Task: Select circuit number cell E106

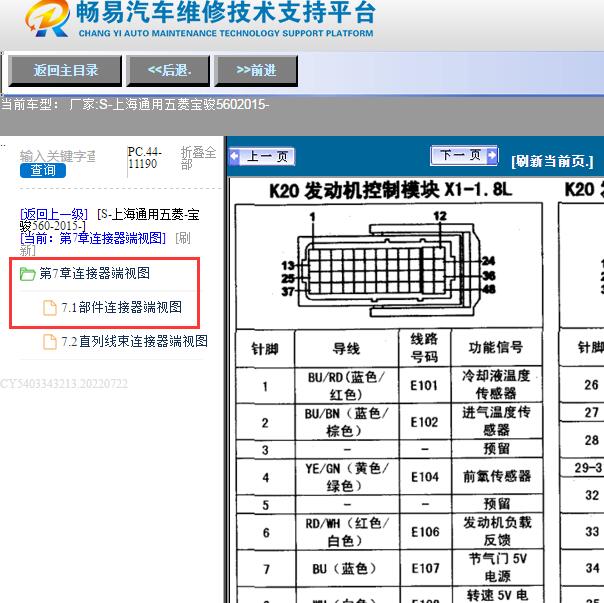Action: click(425, 532)
